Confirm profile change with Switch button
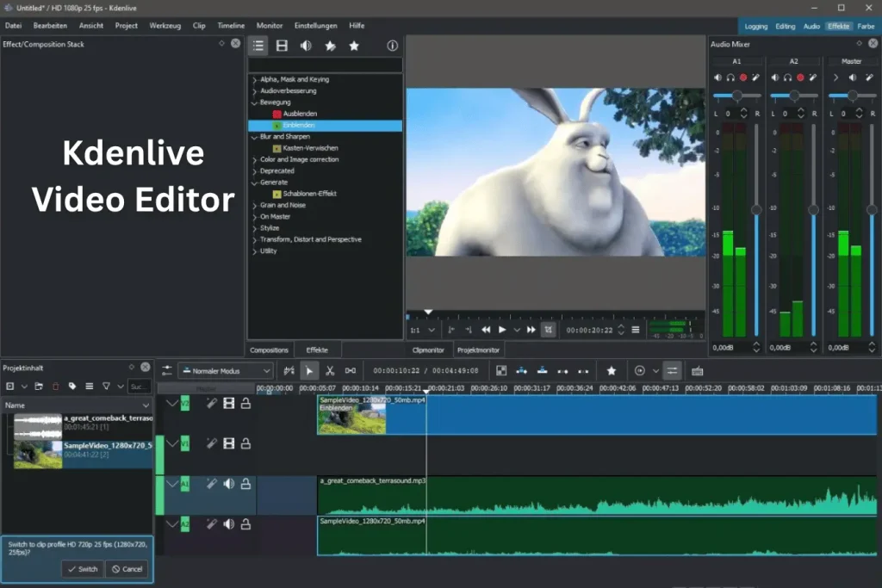This screenshot has width=882, height=588. [83, 569]
